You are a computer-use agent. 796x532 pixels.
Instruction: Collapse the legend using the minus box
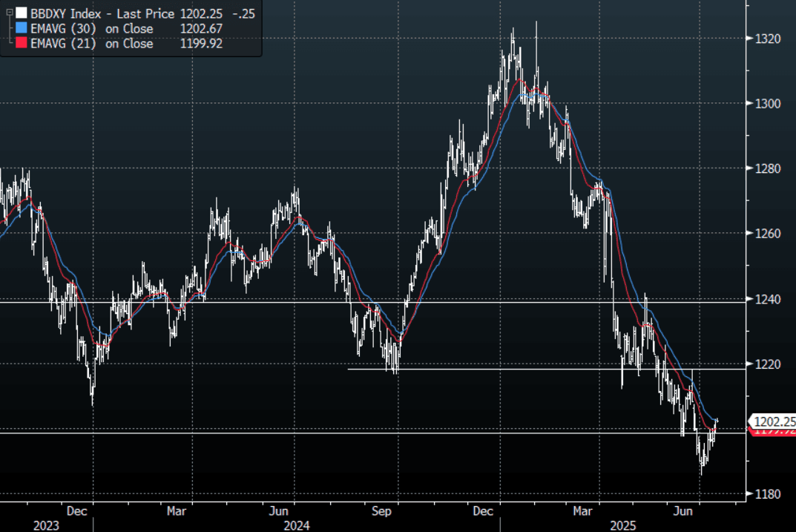tap(9, 12)
